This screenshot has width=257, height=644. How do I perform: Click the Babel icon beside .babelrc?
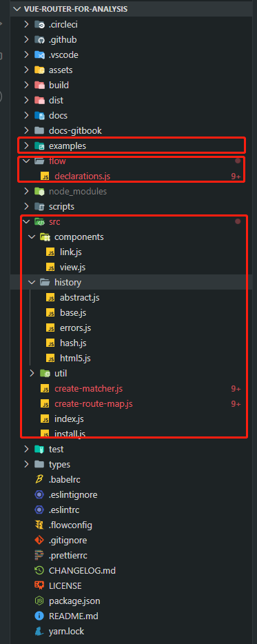[39, 479]
